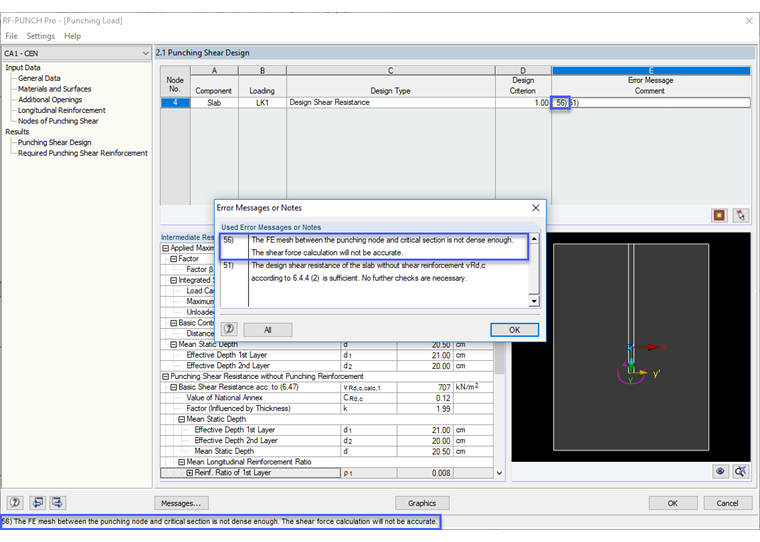The width and height of the screenshot is (760, 542).
Task: Click the Cancel button
Action: click(x=728, y=503)
